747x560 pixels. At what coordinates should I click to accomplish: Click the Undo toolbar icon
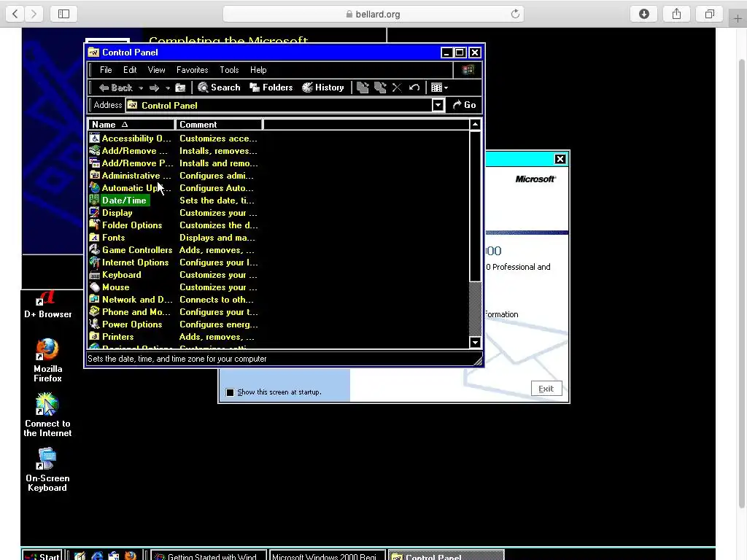[x=414, y=87]
